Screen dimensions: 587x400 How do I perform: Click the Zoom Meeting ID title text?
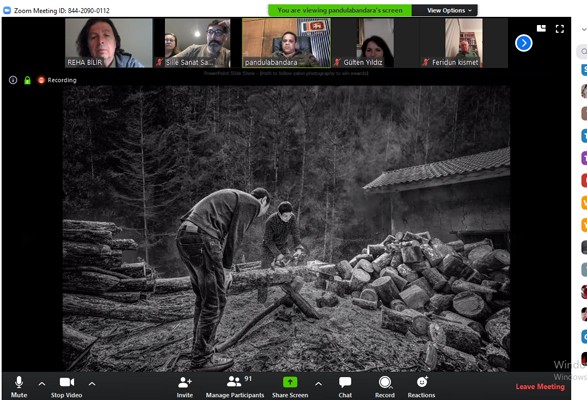62,10
